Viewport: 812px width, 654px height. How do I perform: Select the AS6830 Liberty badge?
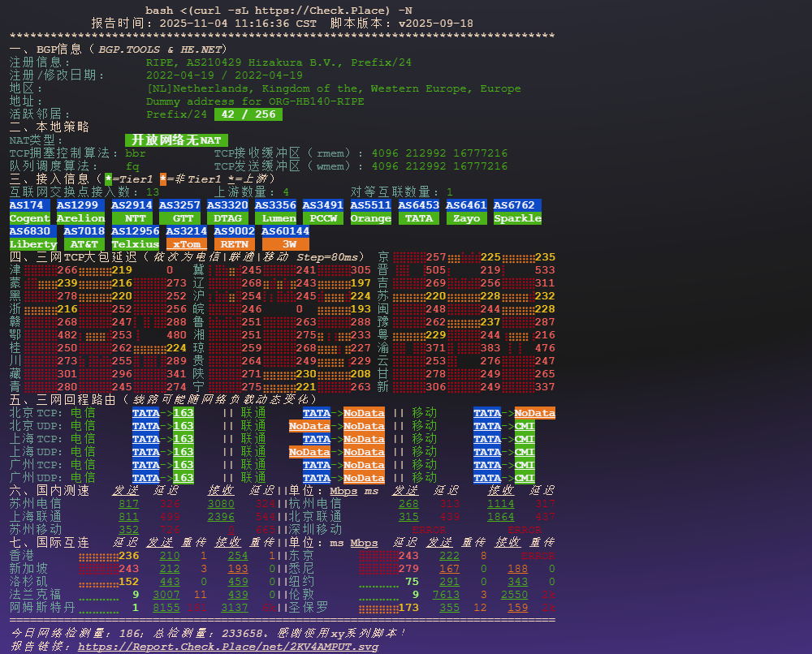[x=33, y=238]
